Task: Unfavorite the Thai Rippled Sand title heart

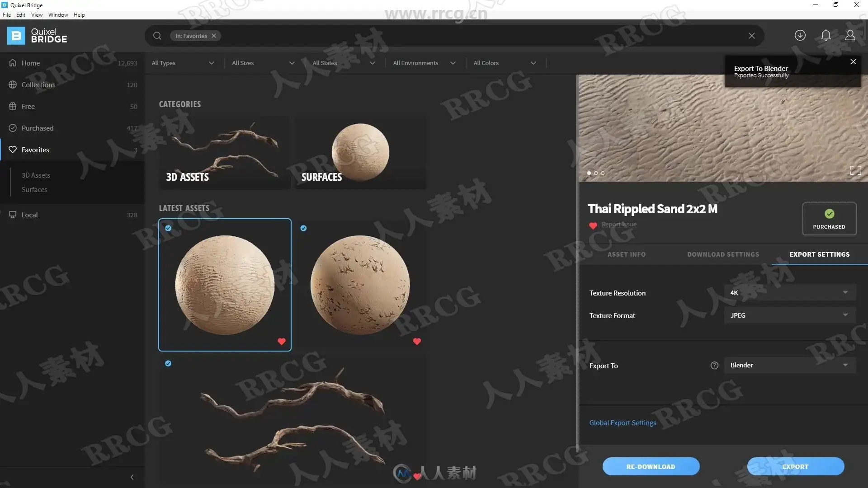Action: [593, 225]
